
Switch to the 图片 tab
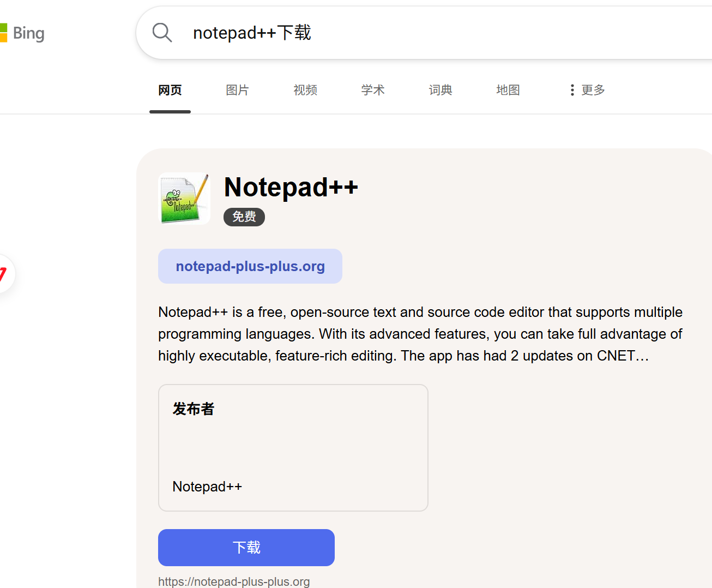[238, 90]
